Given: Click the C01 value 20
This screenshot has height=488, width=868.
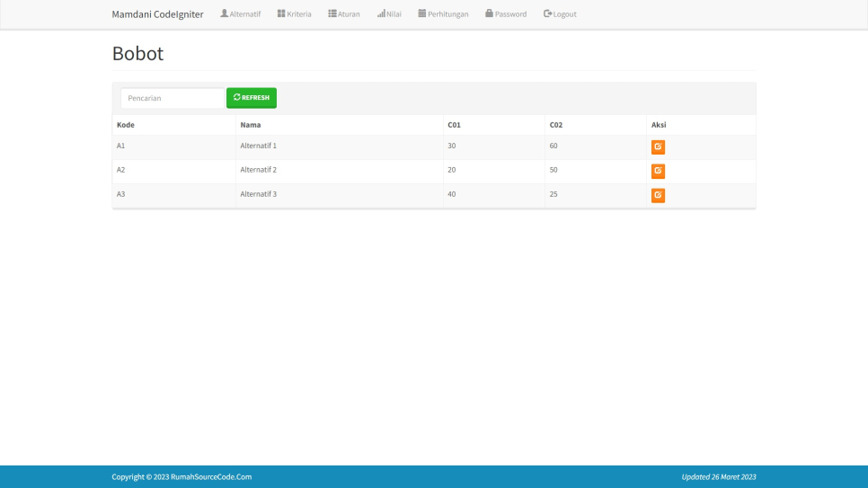Looking at the screenshot, I should coord(452,170).
